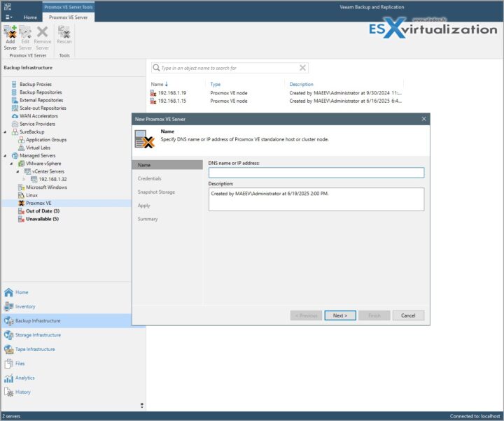Click the Rescan tool icon
The width and height of the screenshot is (504, 421).
(x=64, y=35)
